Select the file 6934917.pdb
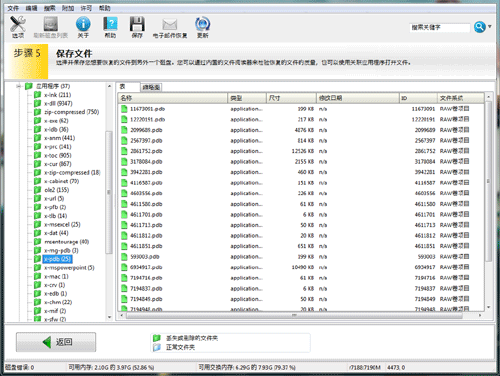Screen dimensions: 500x376 [146, 267]
